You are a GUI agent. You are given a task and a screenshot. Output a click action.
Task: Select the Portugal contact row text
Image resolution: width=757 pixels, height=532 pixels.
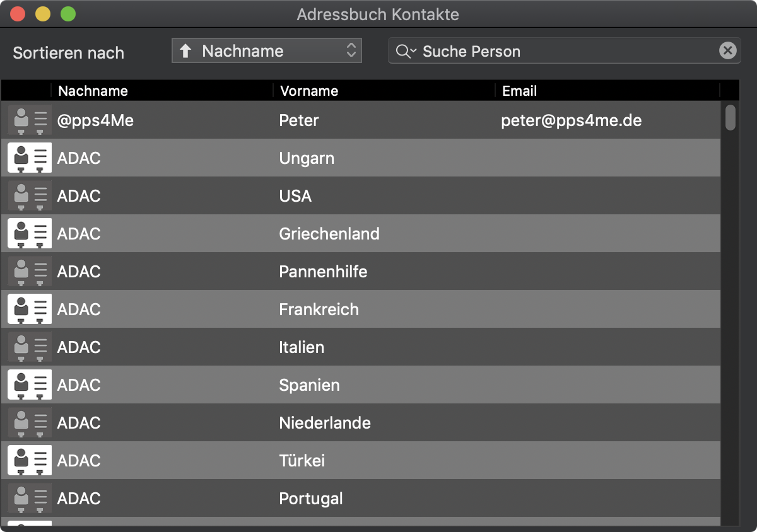point(311,499)
